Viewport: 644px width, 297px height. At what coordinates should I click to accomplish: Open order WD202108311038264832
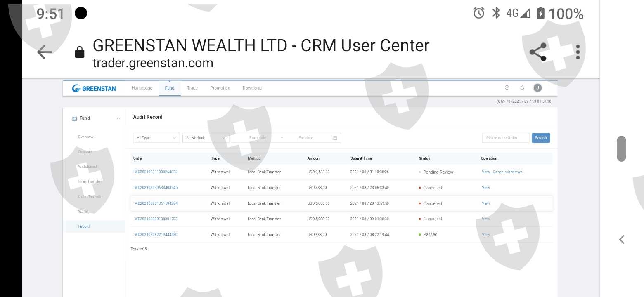(156, 172)
